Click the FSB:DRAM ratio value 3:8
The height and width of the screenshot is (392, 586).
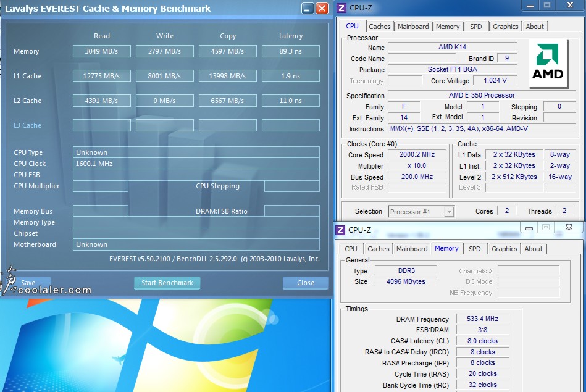tap(482, 330)
